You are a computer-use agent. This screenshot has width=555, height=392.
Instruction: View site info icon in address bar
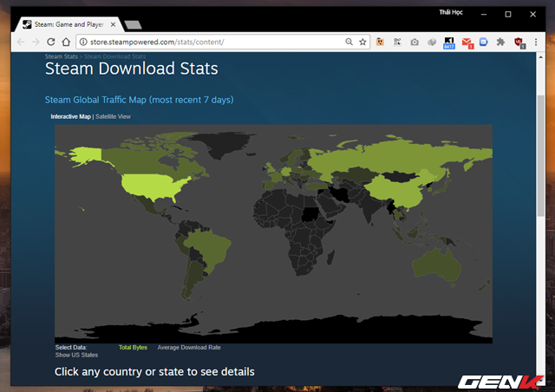[83, 42]
